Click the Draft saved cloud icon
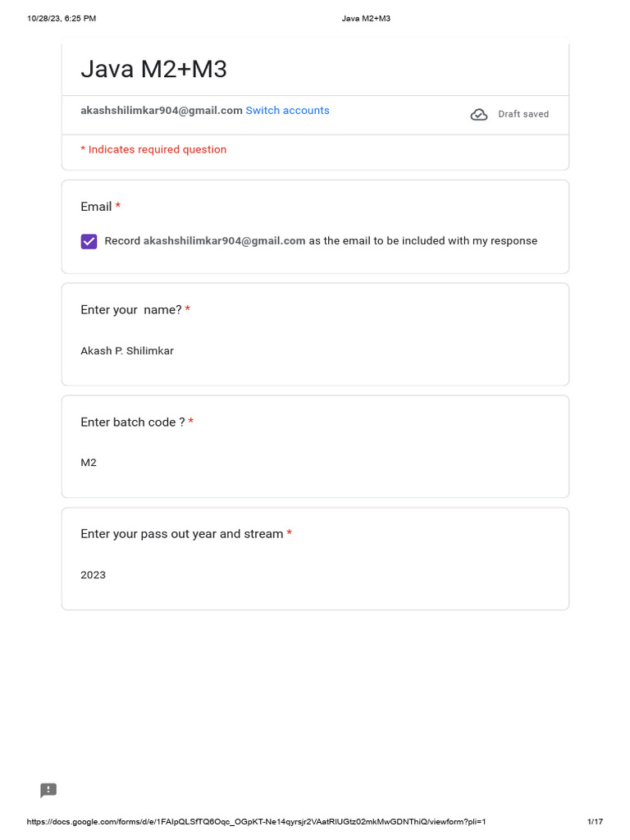Image resolution: width=630 pixels, height=840 pixels. tap(479, 115)
